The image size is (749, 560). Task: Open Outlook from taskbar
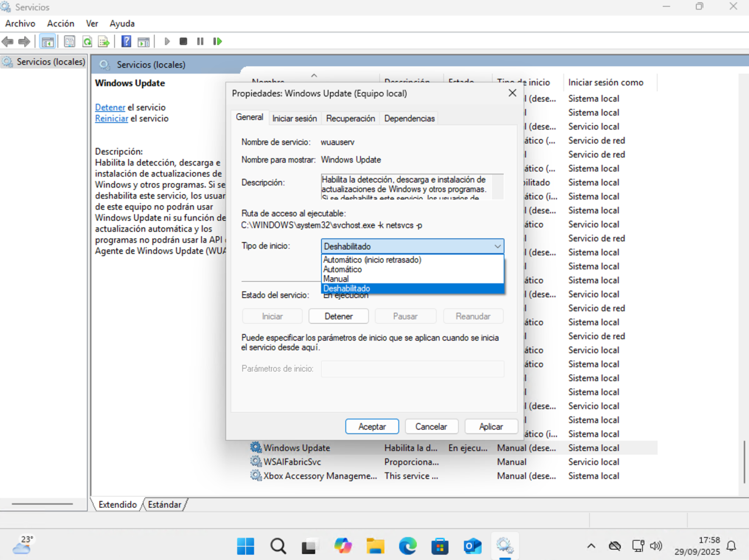(472, 546)
